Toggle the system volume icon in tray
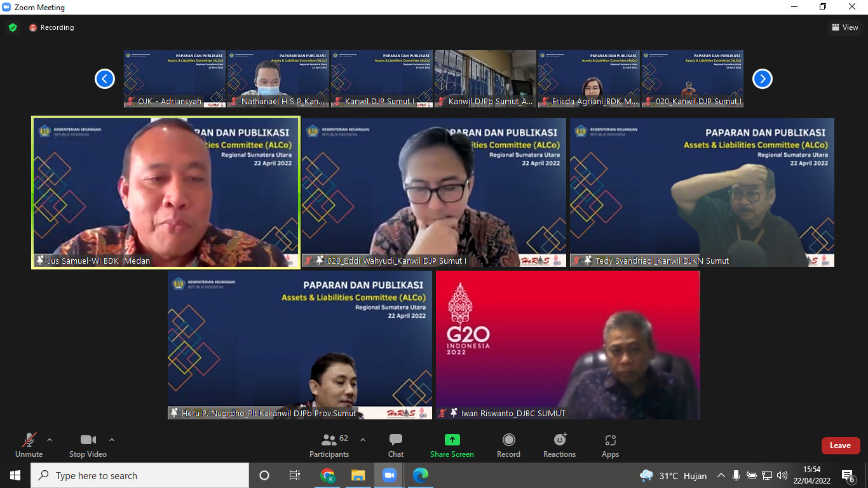The height and width of the screenshot is (488, 868). pyautogui.click(x=782, y=475)
